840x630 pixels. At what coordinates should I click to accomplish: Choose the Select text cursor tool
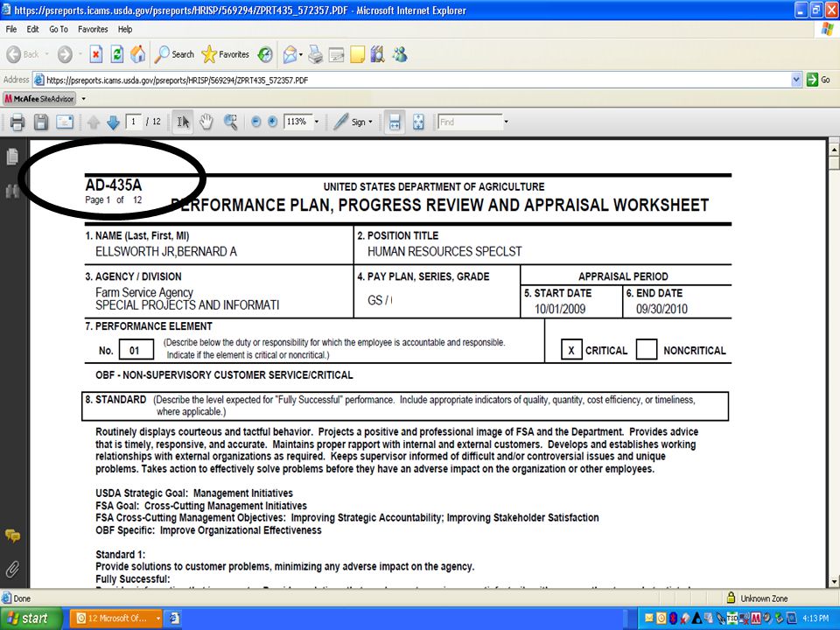183,122
